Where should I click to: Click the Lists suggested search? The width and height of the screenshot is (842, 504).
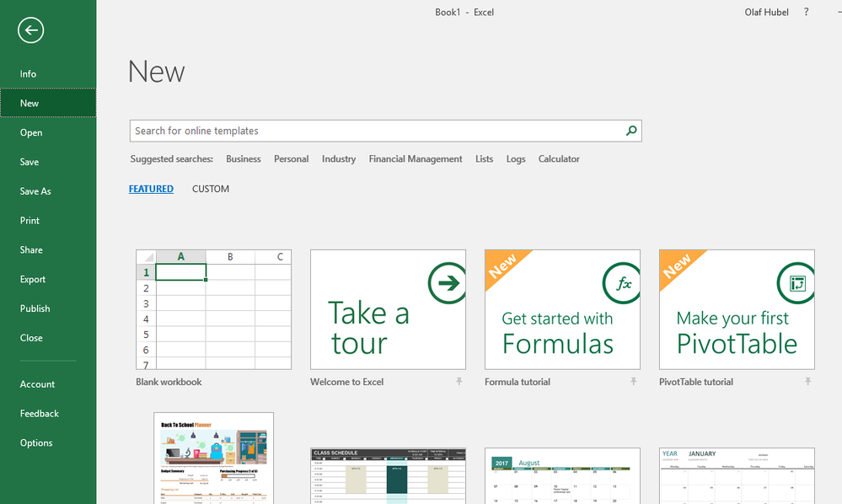(x=485, y=159)
